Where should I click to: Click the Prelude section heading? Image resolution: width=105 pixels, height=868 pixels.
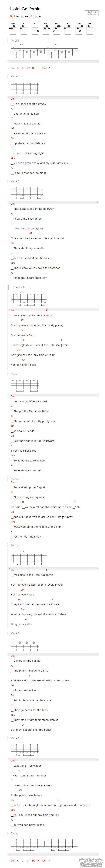[15, 41]
